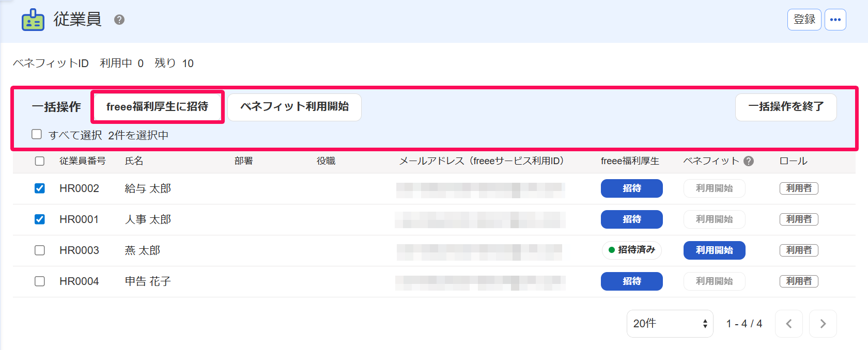Click 利用開始 button for 燕 太郎

(715, 250)
